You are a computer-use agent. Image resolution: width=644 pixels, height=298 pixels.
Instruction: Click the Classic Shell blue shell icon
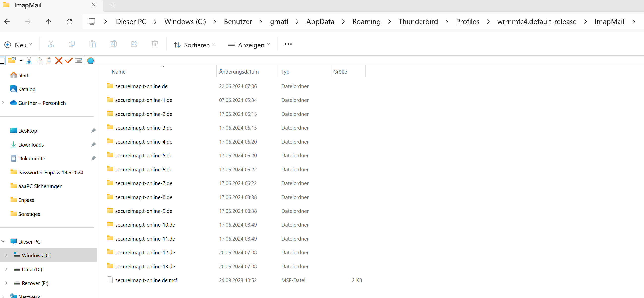pyautogui.click(x=91, y=60)
